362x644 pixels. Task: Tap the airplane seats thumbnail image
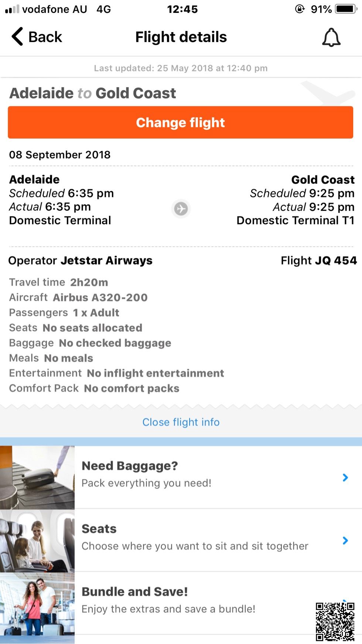37,541
